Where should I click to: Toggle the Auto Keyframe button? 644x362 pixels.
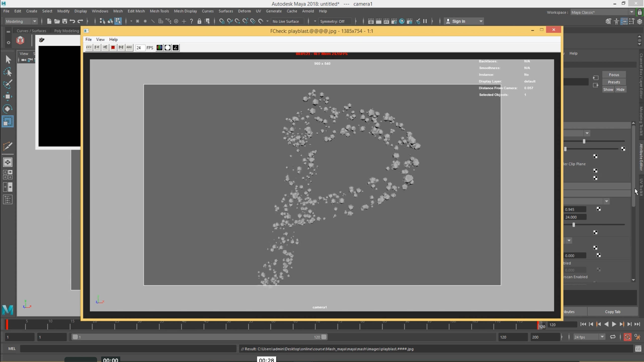point(627,337)
